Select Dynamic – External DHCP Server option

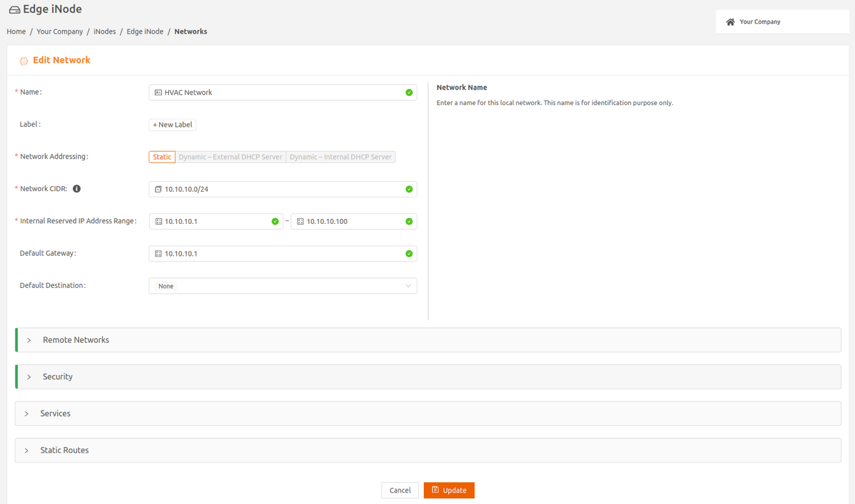coord(230,157)
